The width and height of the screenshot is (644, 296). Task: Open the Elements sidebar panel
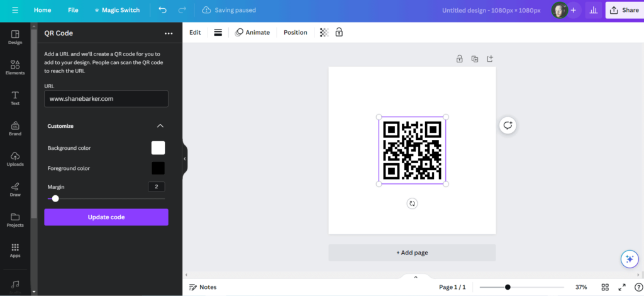tap(15, 67)
